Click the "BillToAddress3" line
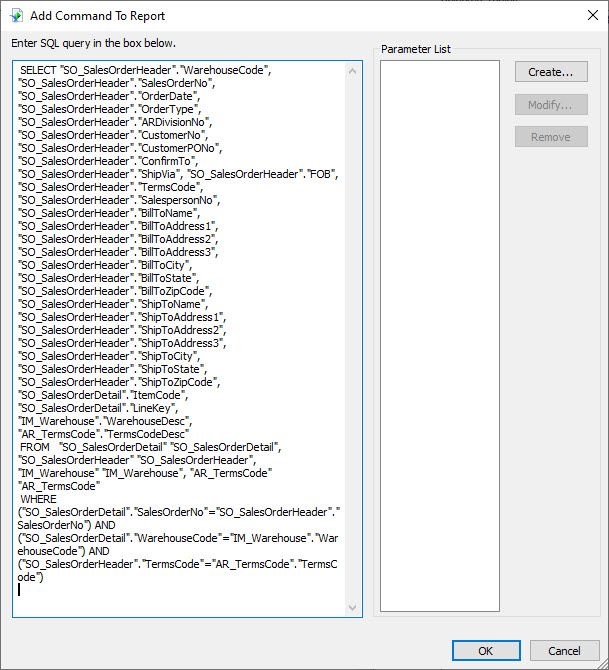The height and width of the screenshot is (670, 609). 118,252
